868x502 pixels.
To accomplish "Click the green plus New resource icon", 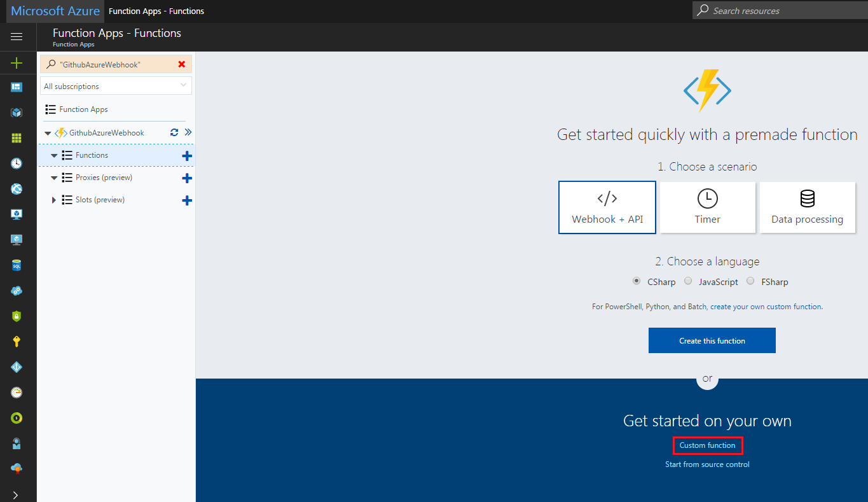I will click(x=17, y=62).
